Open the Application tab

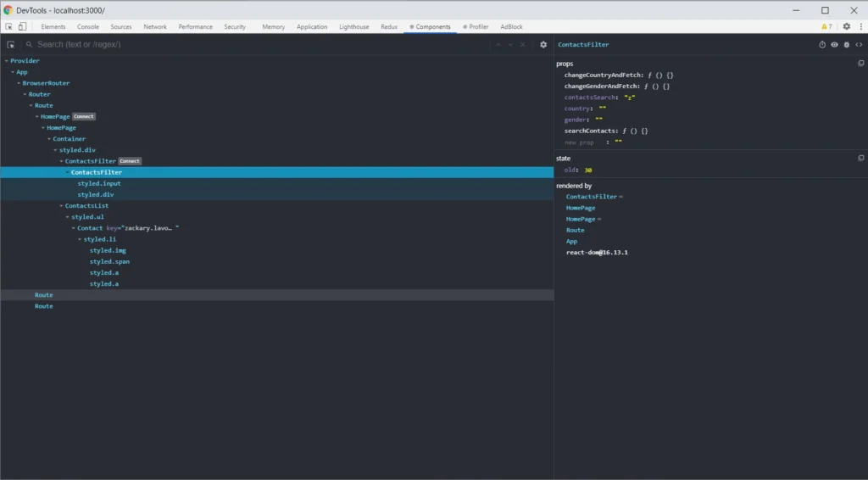[312, 26]
